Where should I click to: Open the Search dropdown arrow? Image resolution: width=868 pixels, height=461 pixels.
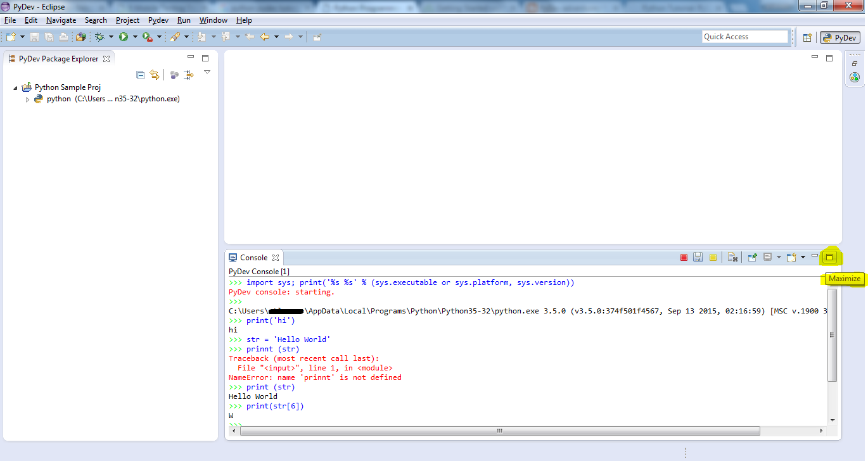[x=186, y=37]
